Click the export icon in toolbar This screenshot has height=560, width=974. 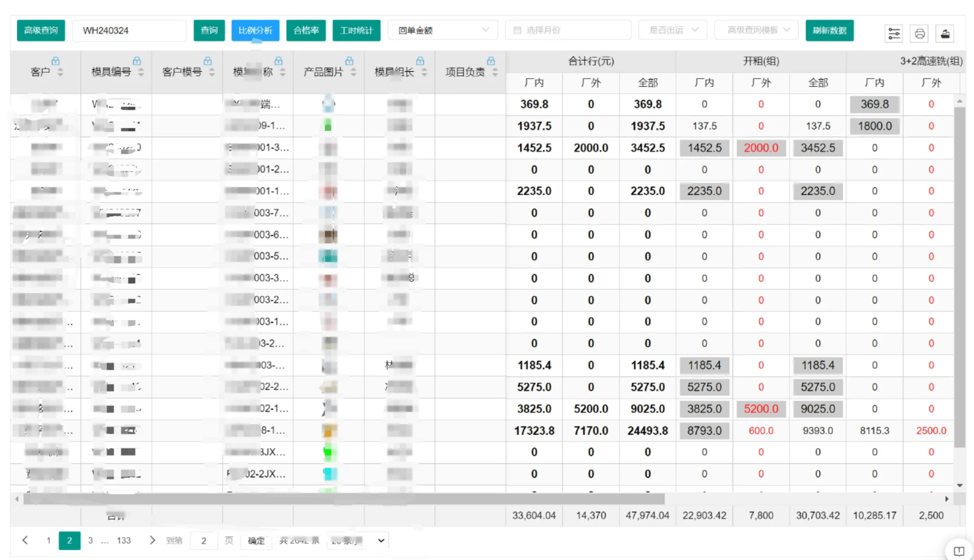945,34
